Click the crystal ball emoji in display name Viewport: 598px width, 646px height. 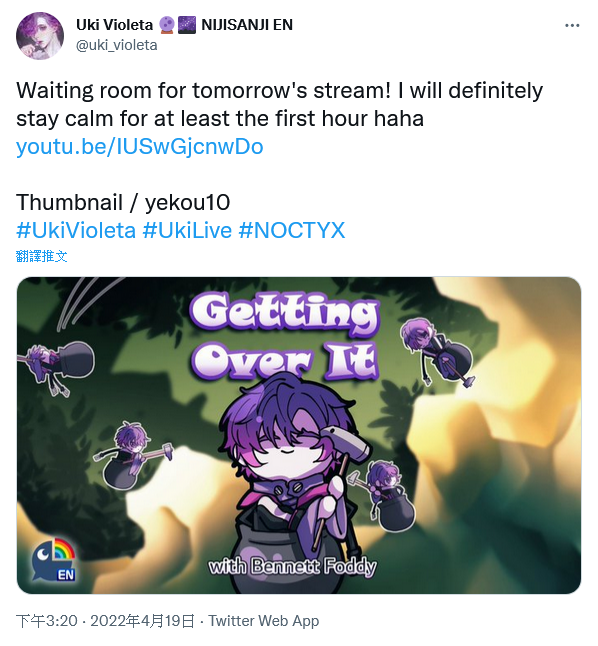(167, 25)
